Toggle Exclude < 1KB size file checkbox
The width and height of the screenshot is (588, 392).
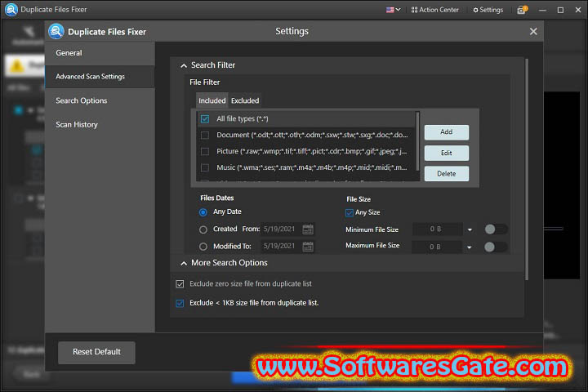180,303
